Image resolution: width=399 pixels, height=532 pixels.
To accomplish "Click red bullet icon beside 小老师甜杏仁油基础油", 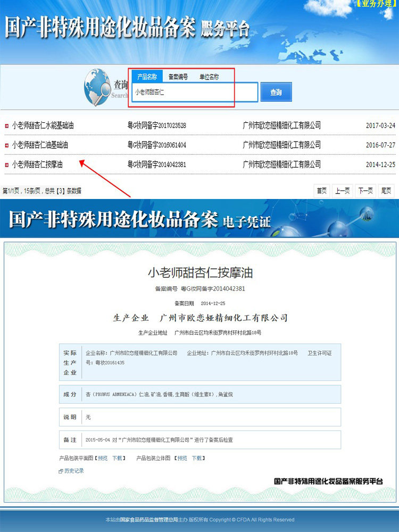I will (7, 145).
